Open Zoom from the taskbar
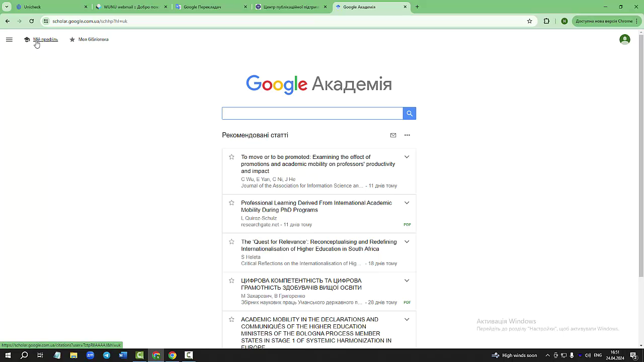 [90, 355]
